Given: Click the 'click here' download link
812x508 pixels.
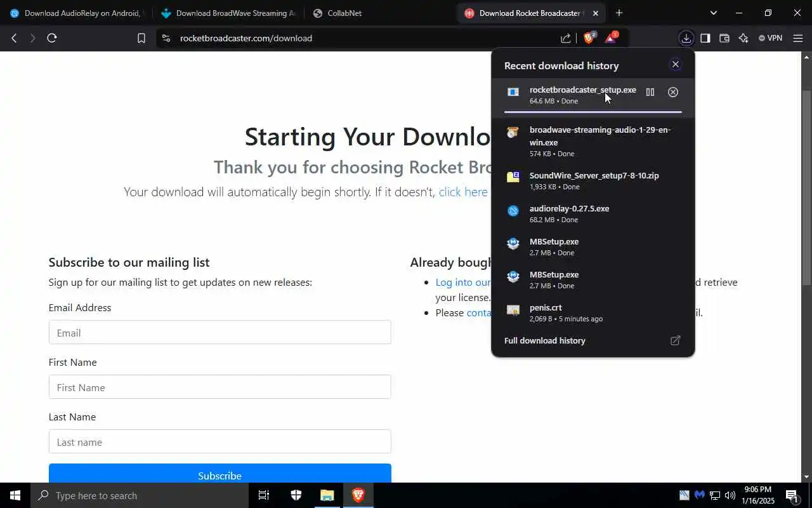Looking at the screenshot, I should [463, 192].
